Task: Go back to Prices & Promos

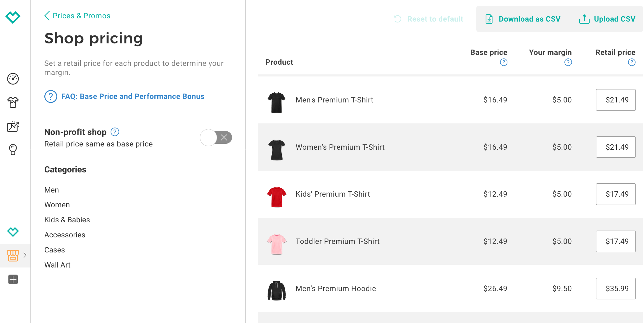Action: tap(77, 16)
